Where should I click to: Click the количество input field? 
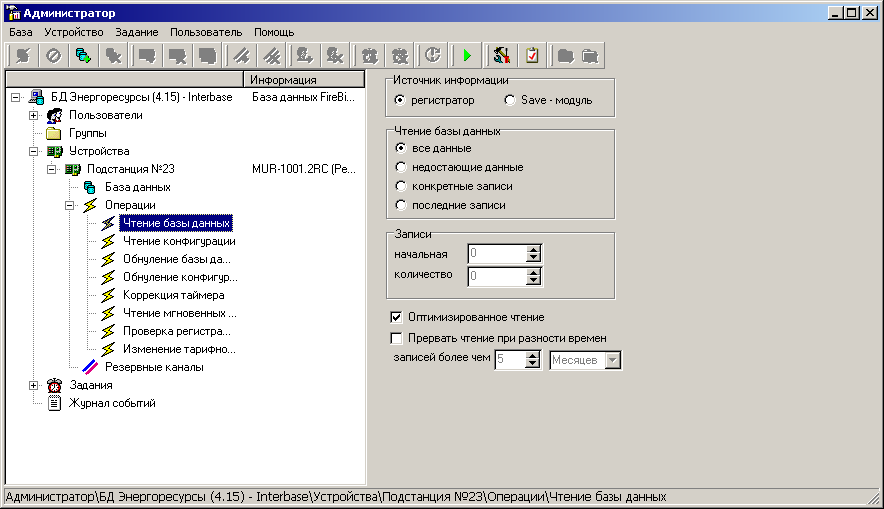pyautogui.click(x=497, y=277)
